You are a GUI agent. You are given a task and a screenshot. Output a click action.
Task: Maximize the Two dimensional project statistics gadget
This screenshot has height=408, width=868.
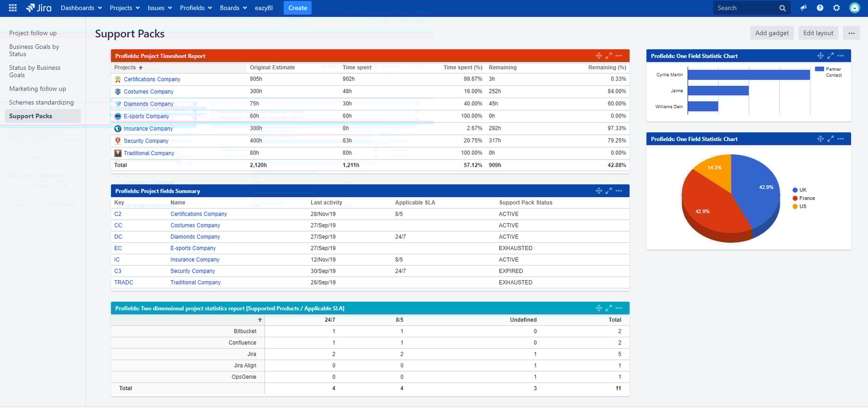click(608, 308)
